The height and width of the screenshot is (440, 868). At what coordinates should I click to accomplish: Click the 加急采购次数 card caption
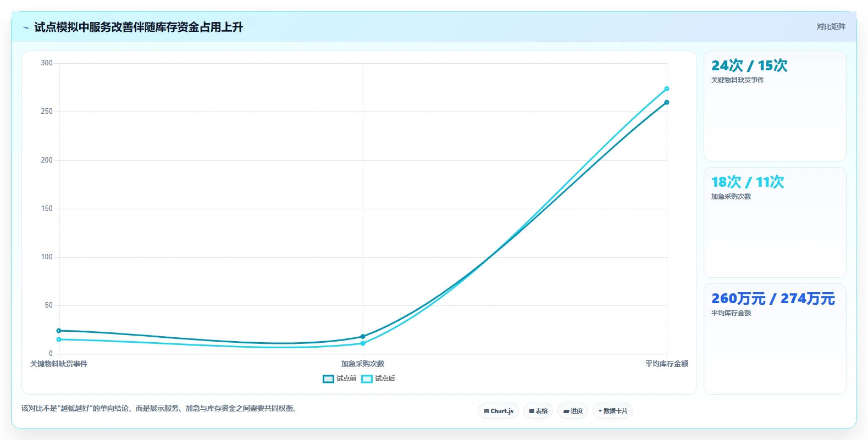click(731, 197)
